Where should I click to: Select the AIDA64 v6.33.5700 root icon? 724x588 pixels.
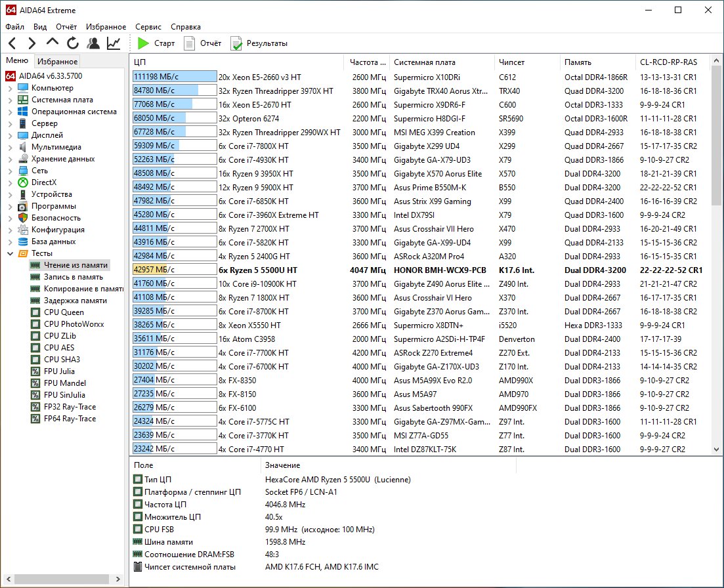pos(11,75)
